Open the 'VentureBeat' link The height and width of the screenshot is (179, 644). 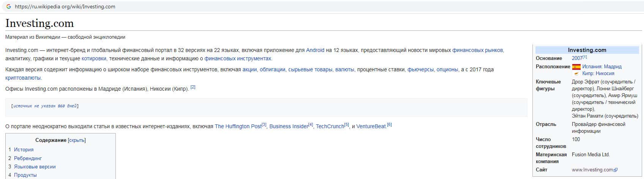[x=371, y=126]
